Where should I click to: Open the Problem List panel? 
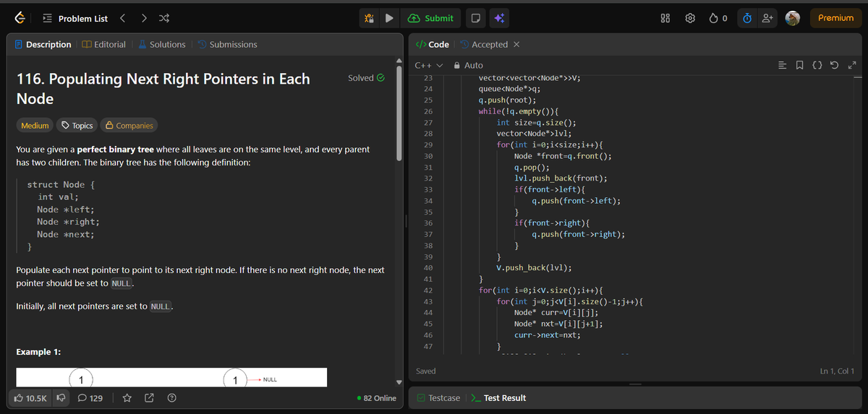[76, 18]
